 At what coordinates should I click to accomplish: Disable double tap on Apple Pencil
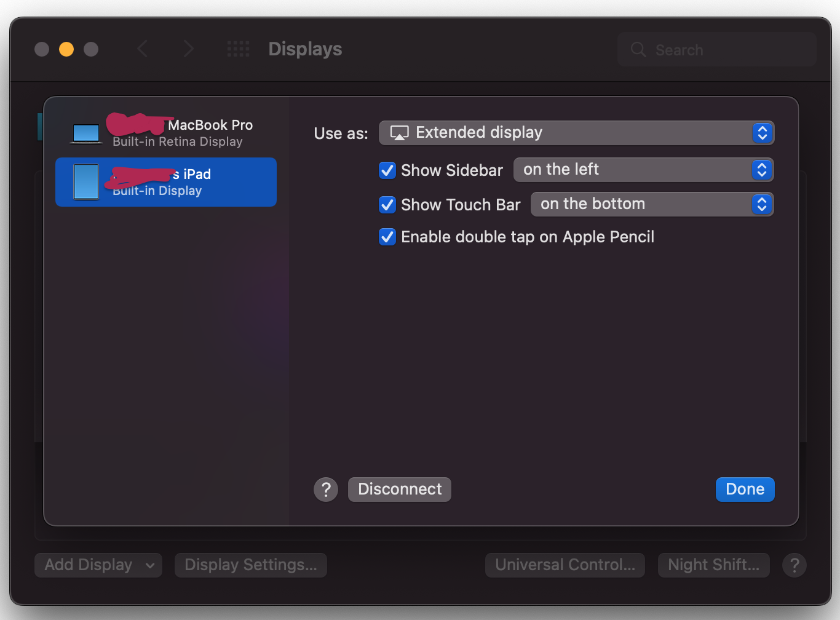click(387, 237)
